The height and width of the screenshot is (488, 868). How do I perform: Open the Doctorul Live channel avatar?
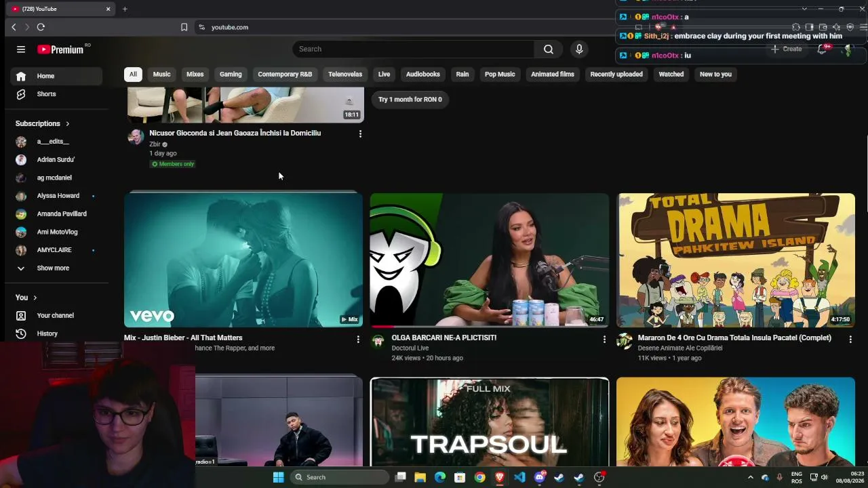point(378,342)
